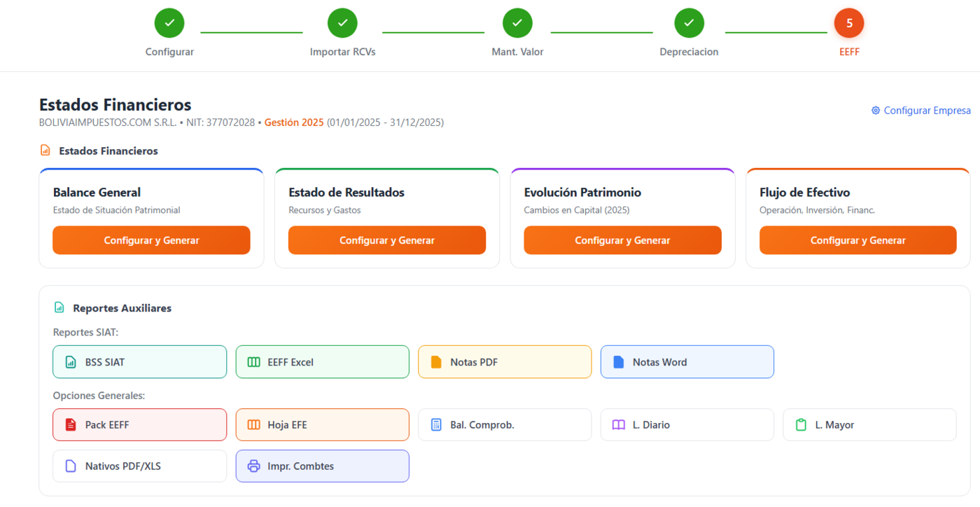The width and height of the screenshot is (980, 507).
Task: Export the EEFF Excel report
Action: click(x=323, y=362)
